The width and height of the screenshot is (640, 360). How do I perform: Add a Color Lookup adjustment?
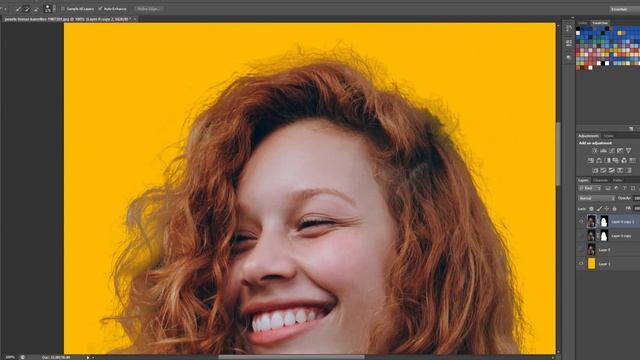pos(633,160)
